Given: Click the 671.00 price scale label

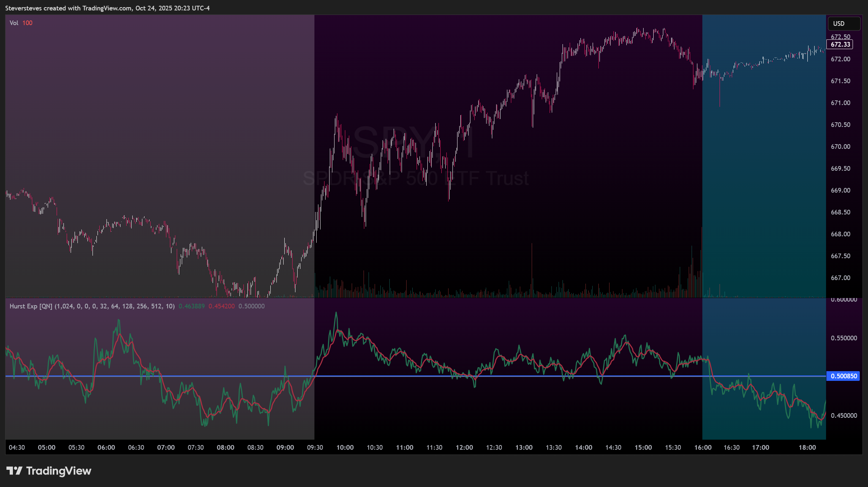Looking at the screenshot, I should point(840,103).
